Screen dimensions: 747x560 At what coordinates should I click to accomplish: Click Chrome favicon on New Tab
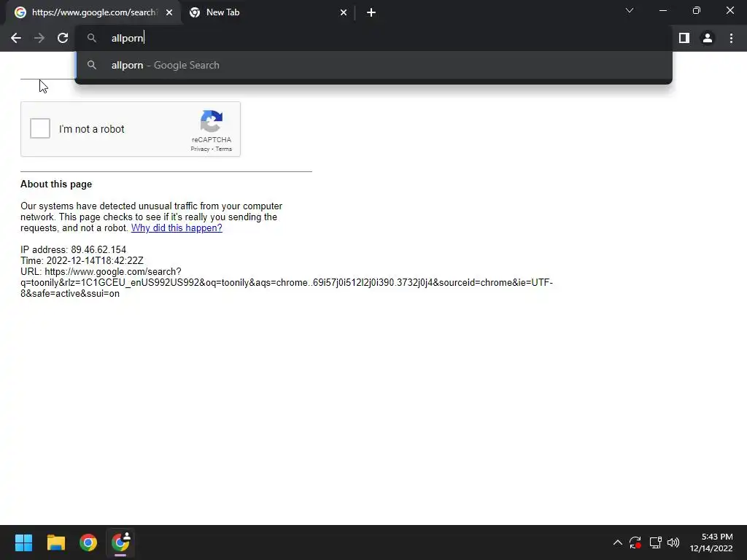pyautogui.click(x=194, y=12)
